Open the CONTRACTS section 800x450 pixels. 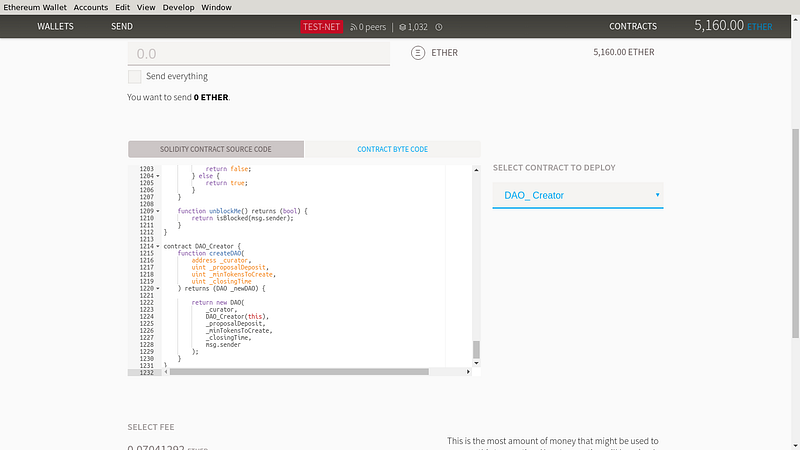[633, 27]
